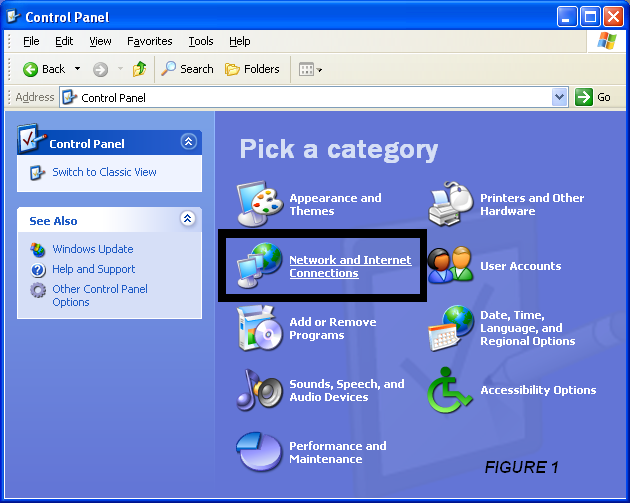
Task: Open the Views dropdown arrow
Action: tap(319, 70)
